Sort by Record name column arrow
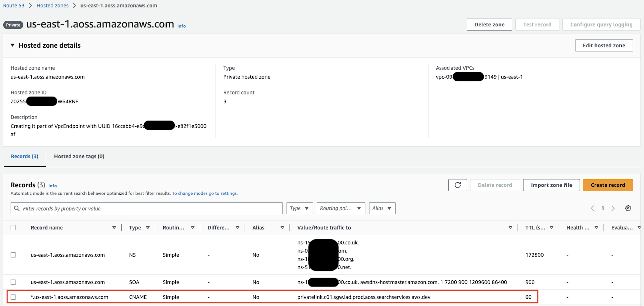Viewport: 644px width, 306px height. (x=114, y=228)
